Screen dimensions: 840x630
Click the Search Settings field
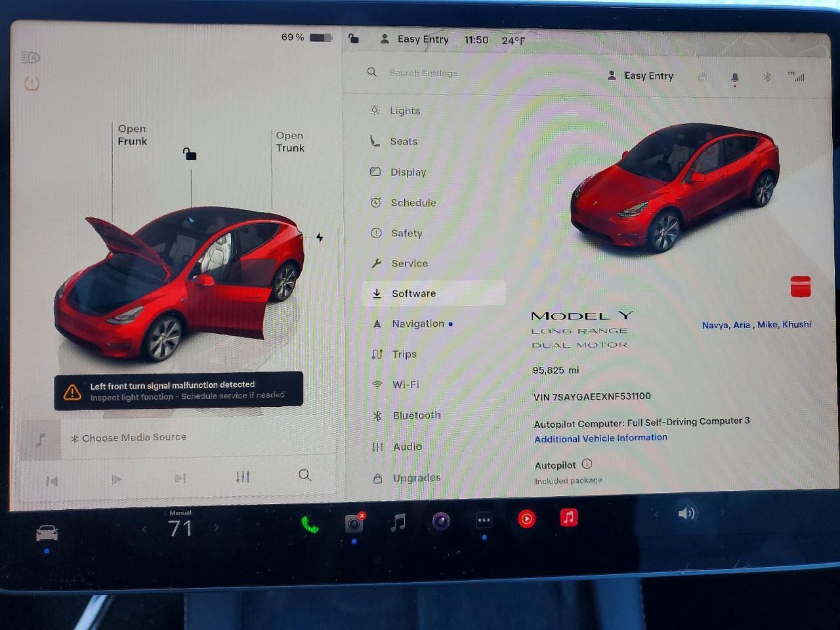click(x=423, y=73)
